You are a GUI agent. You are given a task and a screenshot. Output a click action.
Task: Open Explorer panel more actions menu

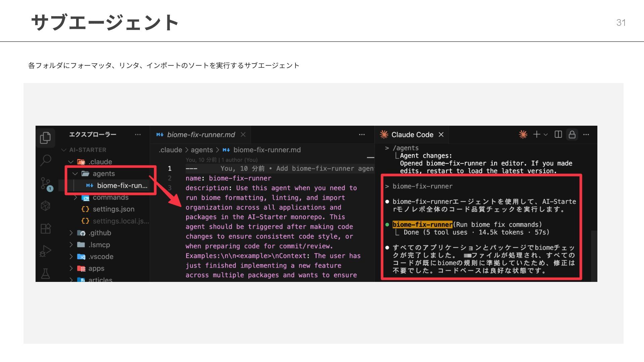[138, 134]
